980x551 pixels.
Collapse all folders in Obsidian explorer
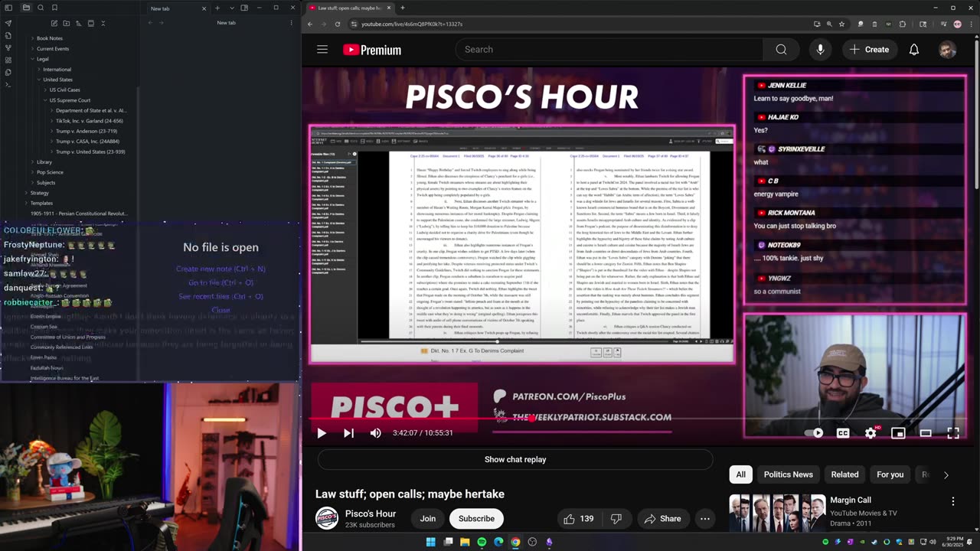click(103, 23)
